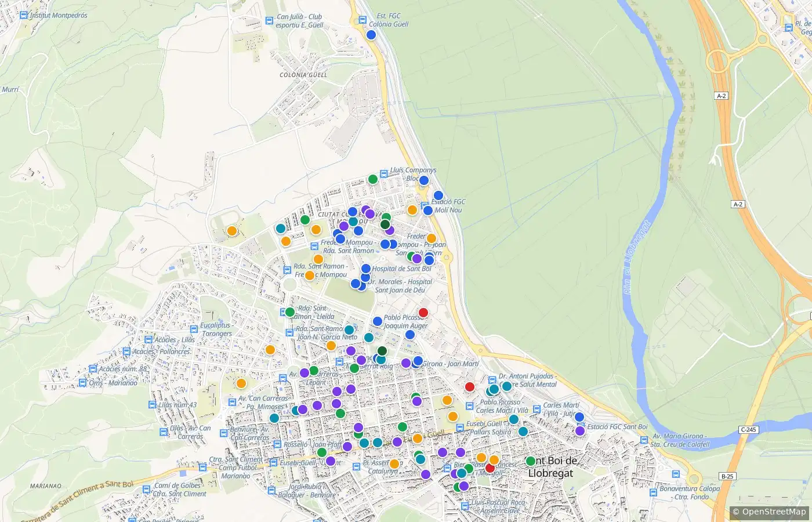Select the red marker near Dr. Antoni Pujadas
The width and height of the screenshot is (812, 522).
click(470, 387)
